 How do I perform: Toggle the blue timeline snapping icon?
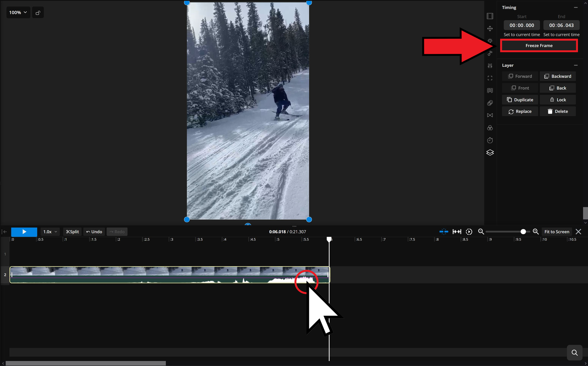click(x=444, y=232)
